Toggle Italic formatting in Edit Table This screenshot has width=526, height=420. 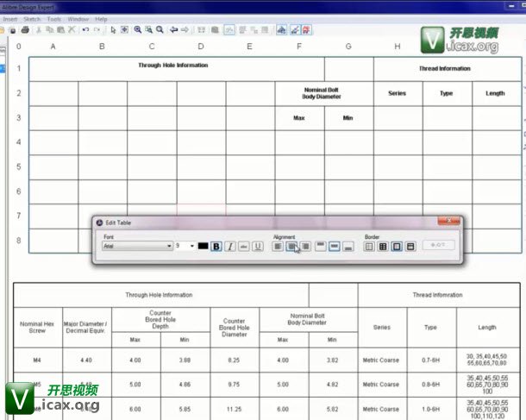coord(230,247)
